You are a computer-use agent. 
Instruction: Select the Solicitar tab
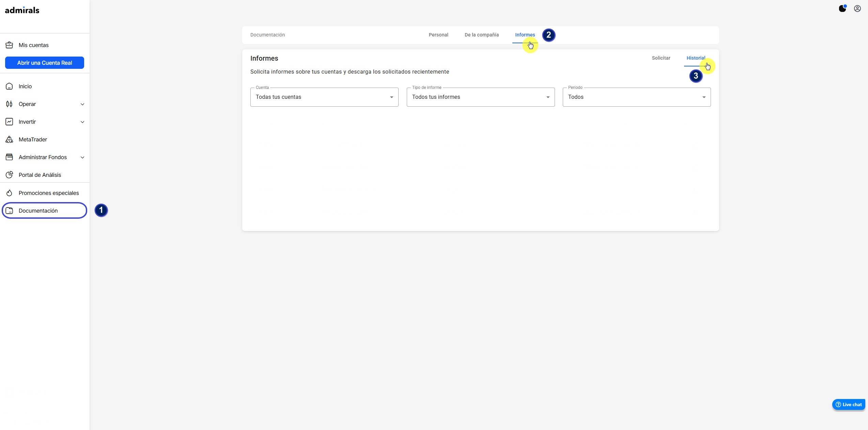661,58
